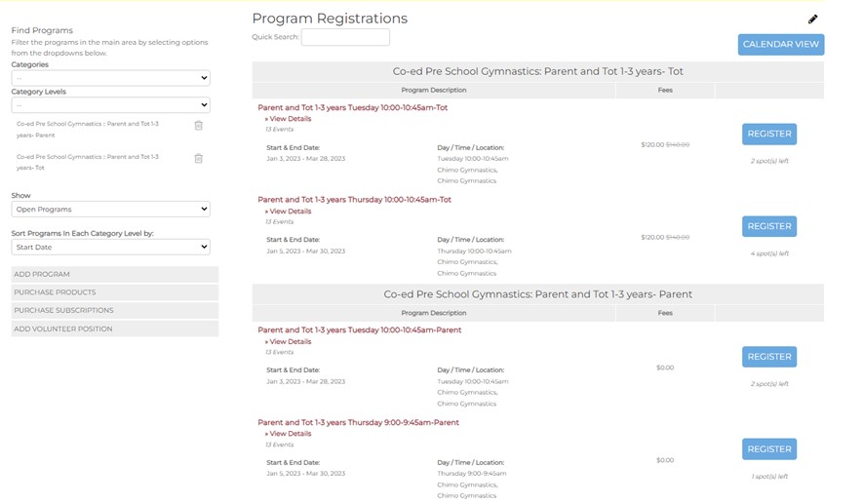The image size is (863, 504).
Task: Expand the Category Levels dropdown
Action: (x=110, y=105)
